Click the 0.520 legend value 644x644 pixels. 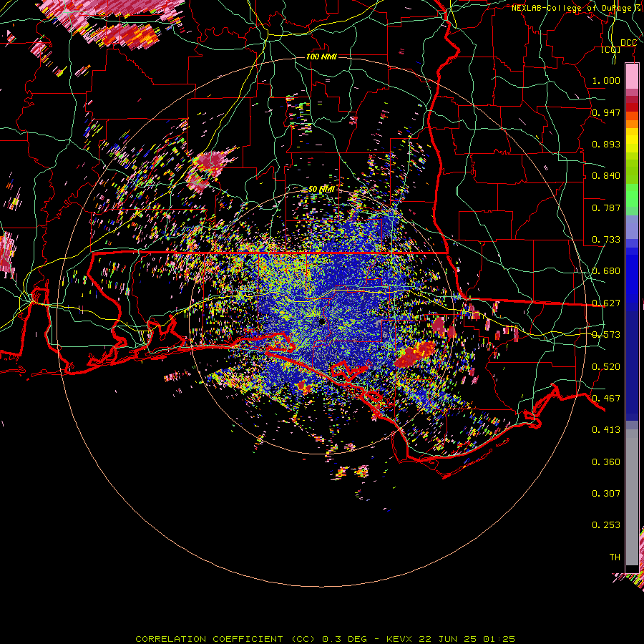606,367
